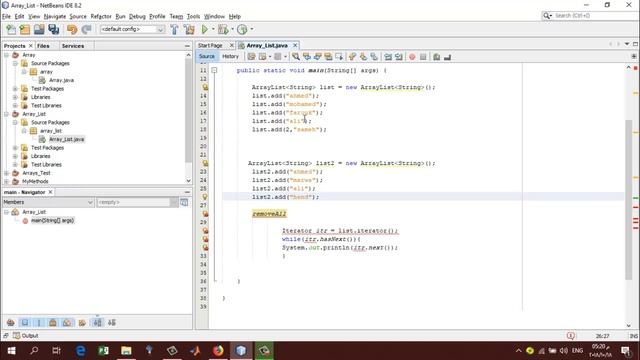This screenshot has height=360, width=640.
Task: Click the Shift Line Right editor icon
Action: point(399,57)
